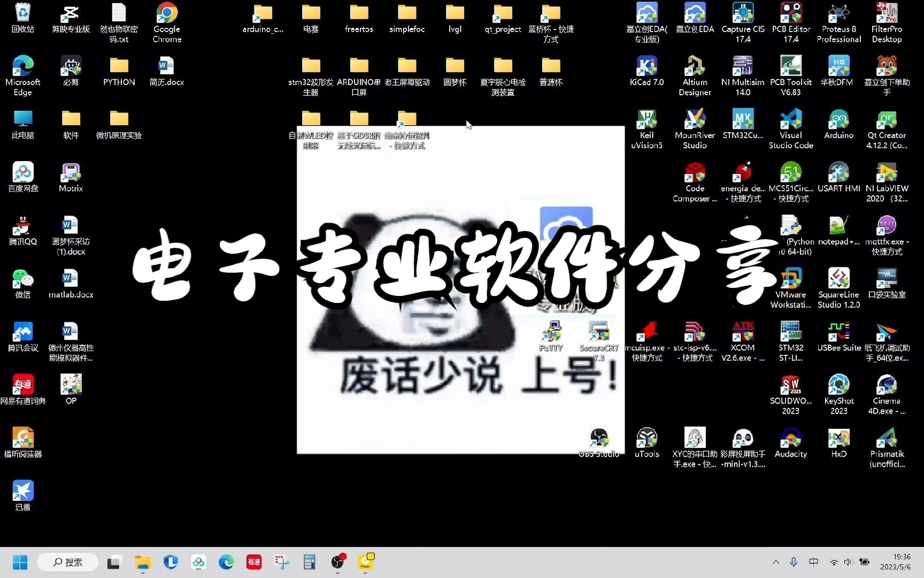924x578 pixels.
Task: Open Google Chrome desktop shortcut
Action: click(167, 22)
